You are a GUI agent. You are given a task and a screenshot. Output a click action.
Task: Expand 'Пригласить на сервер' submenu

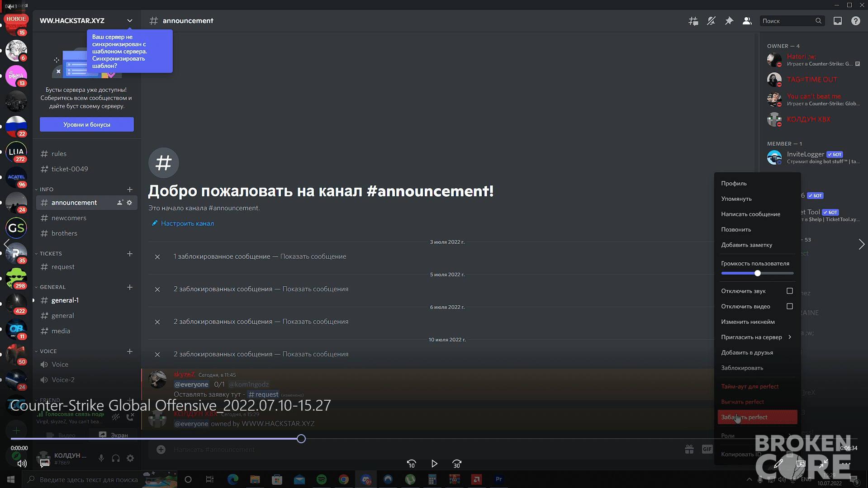click(x=756, y=337)
